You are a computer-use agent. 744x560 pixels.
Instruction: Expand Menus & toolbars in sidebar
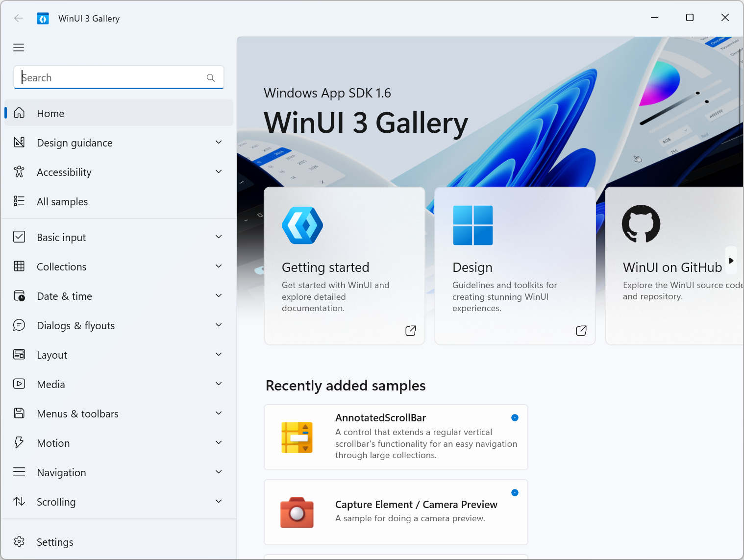(219, 413)
